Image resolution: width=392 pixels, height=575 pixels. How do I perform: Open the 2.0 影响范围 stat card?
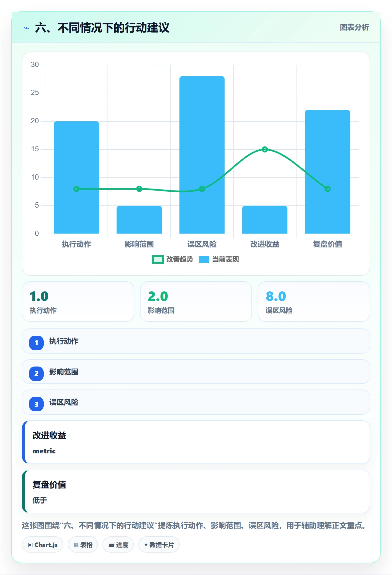click(196, 302)
